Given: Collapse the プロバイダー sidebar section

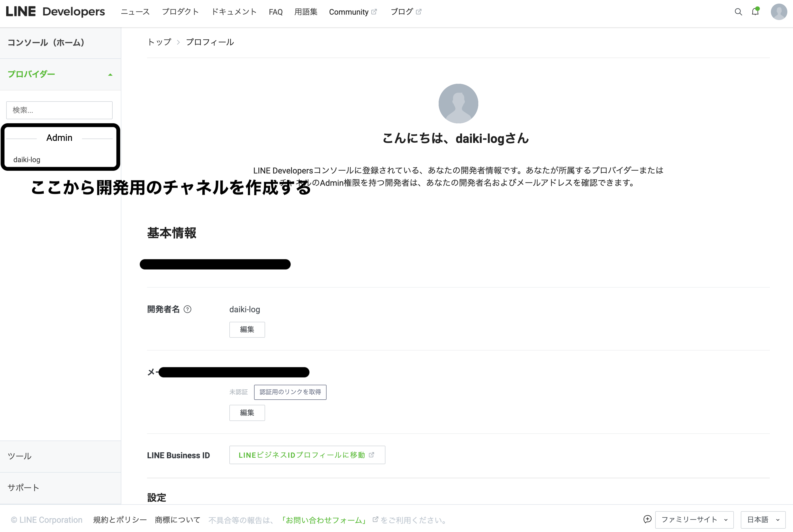Looking at the screenshot, I should (x=60, y=74).
